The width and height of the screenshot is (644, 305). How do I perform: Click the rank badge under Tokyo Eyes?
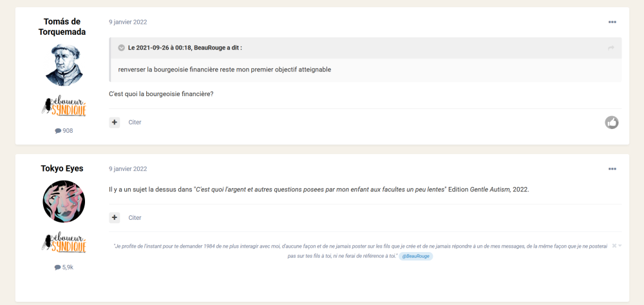pos(64,243)
